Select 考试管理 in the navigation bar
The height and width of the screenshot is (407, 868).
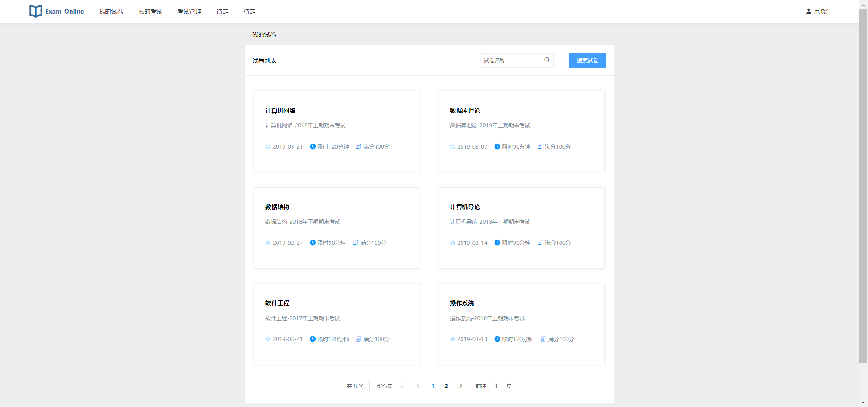pos(189,11)
